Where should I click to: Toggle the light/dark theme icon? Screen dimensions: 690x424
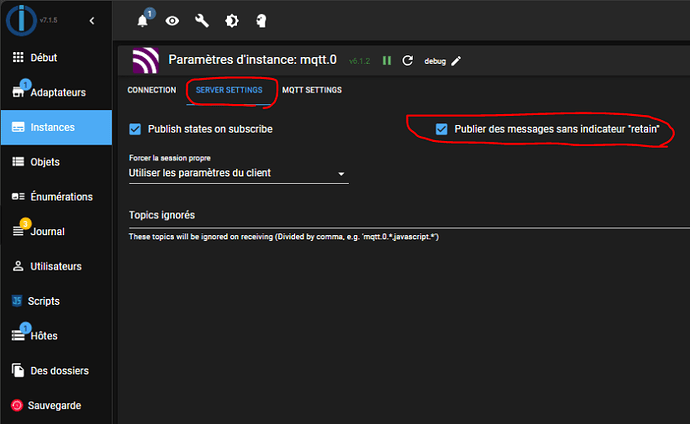232,21
